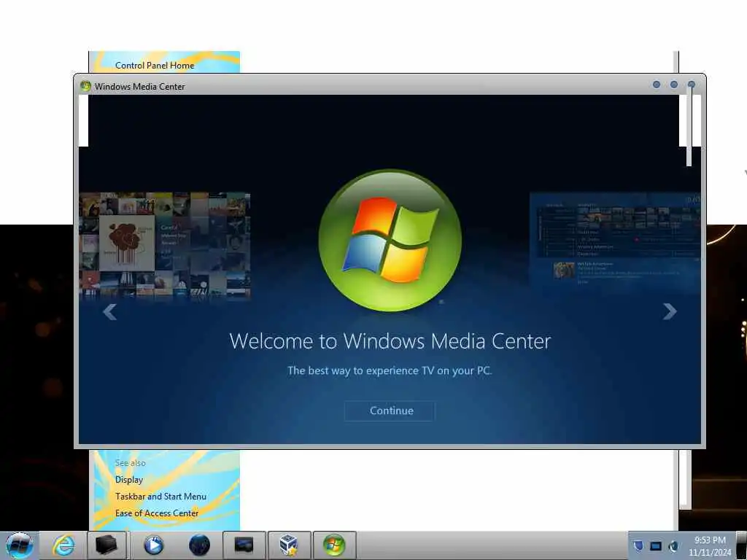Screen dimensions: 747x560
Task: Open the Start menu orb
Action: coord(20,545)
